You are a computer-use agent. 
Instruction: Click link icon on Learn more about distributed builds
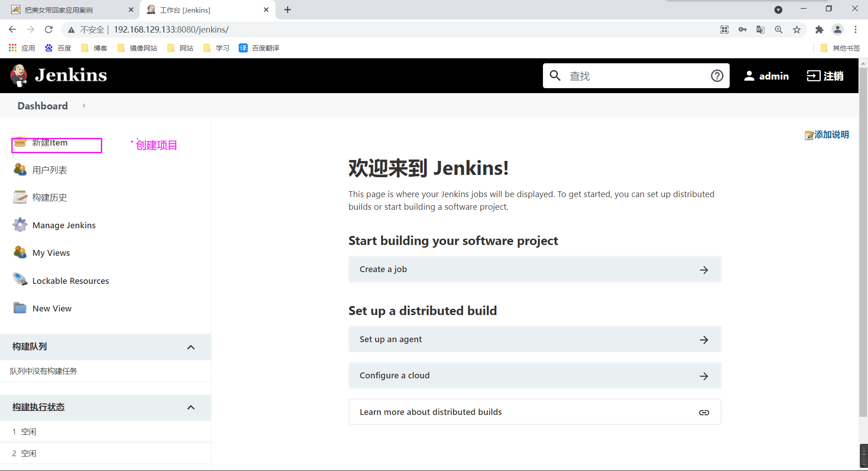coord(704,412)
